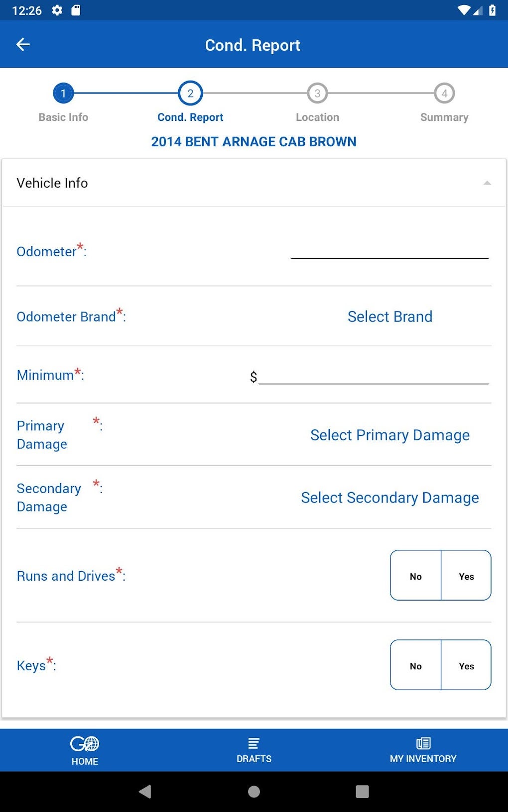This screenshot has height=812, width=508.
Task: Go to the Location step
Action: click(x=317, y=93)
